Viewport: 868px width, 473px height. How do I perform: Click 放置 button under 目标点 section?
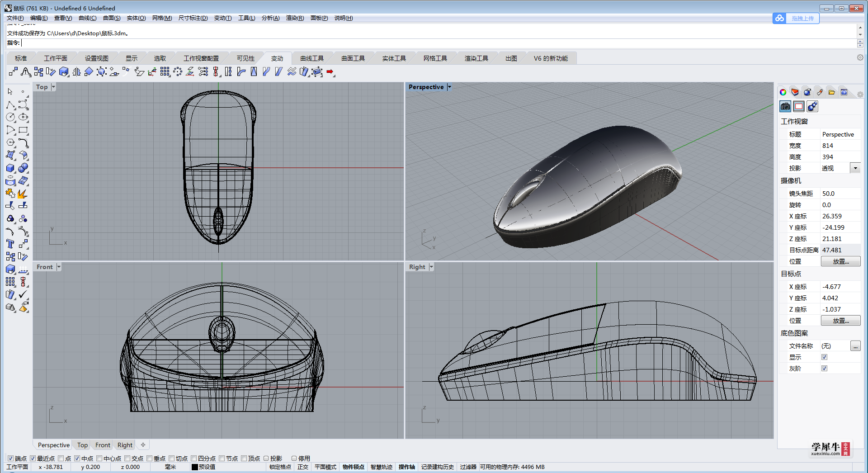point(840,321)
